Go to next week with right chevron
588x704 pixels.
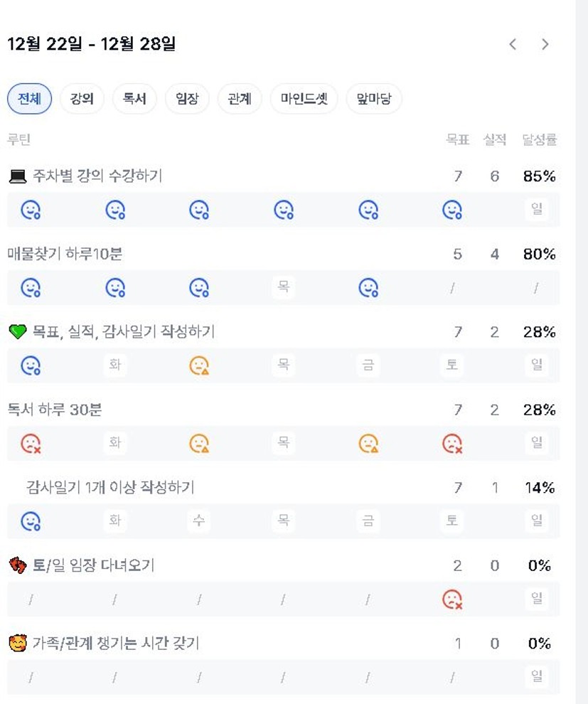pyautogui.click(x=545, y=44)
